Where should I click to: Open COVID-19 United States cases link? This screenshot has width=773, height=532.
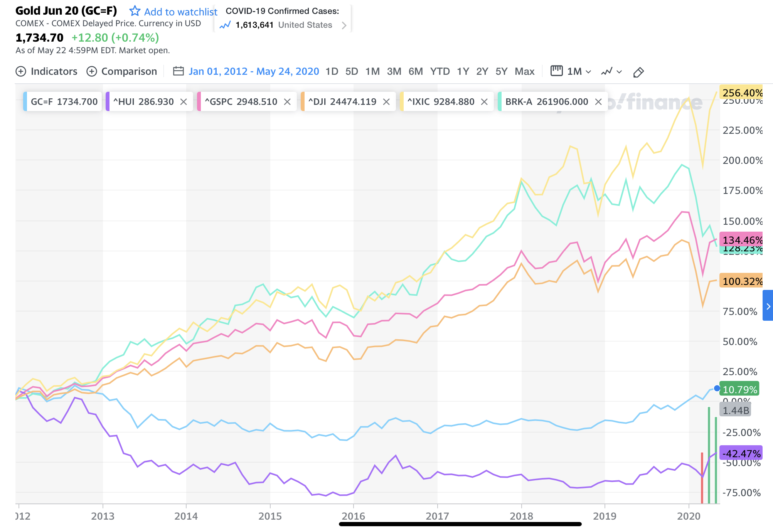[x=305, y=25]
